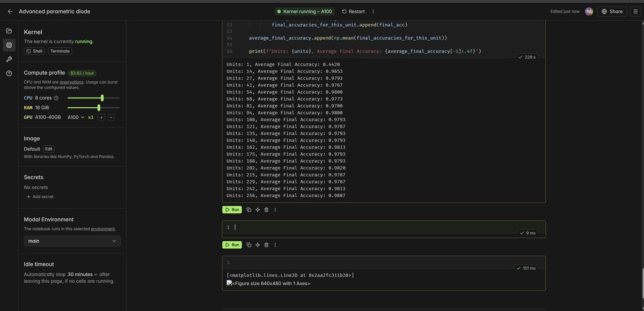Click the CPU cores info icon
The height and width of the screenshot is (311, 644).
coord(56,98)
